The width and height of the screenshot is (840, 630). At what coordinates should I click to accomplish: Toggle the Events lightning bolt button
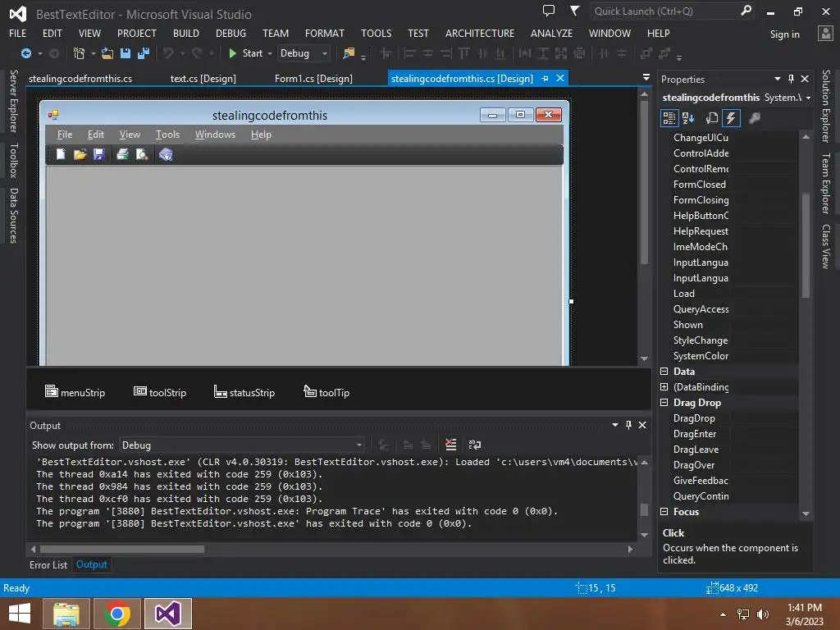pyautogui.click(x=731, y=118)
